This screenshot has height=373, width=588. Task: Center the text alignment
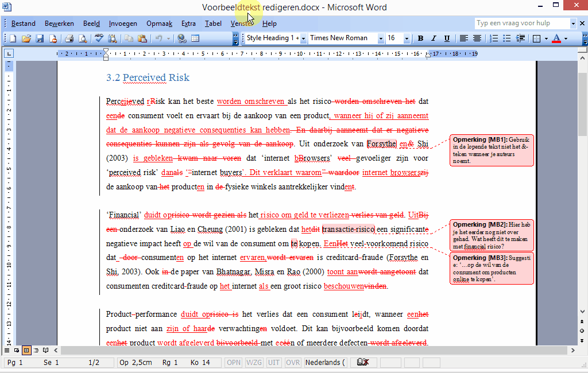[477, 38]
